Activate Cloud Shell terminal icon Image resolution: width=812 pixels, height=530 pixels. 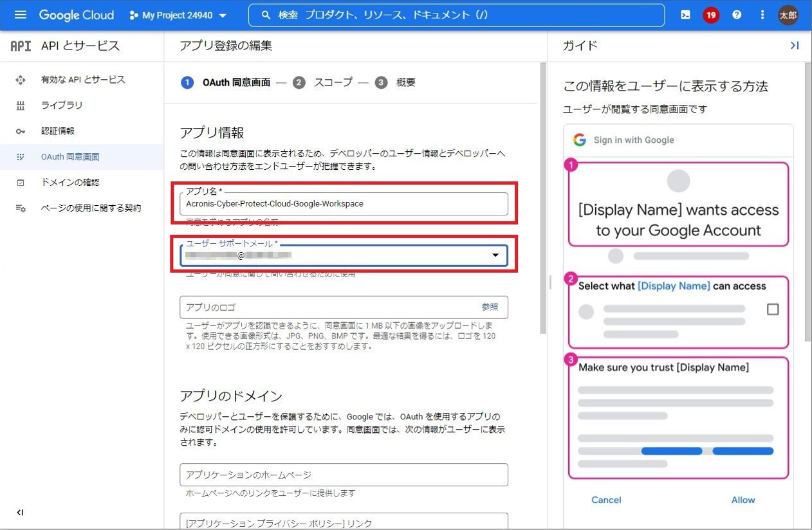point(685,15)
